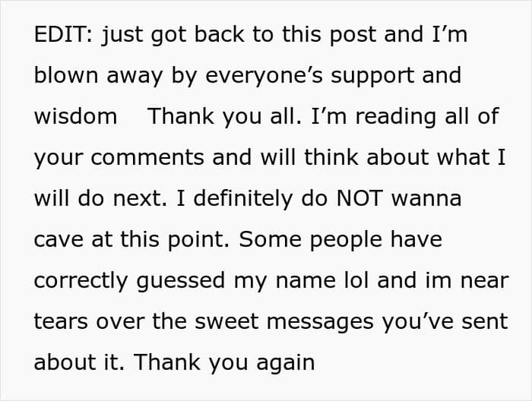This screenshot has width=532, height=401.
Task: Click the word 'definitely'
Action: (243, 198)
